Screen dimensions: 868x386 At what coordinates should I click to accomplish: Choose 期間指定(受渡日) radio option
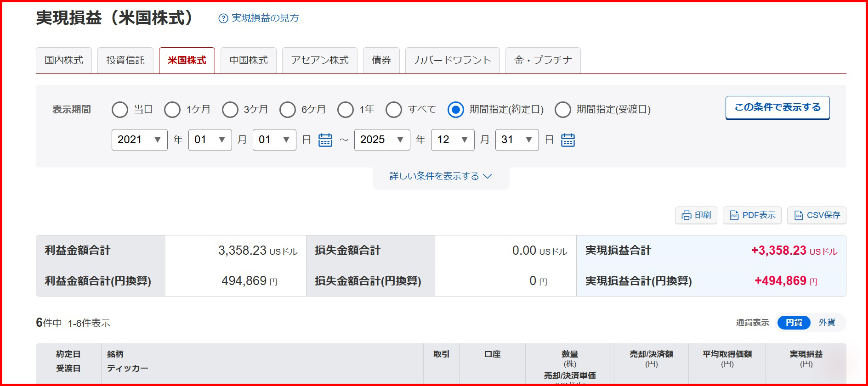563,110
